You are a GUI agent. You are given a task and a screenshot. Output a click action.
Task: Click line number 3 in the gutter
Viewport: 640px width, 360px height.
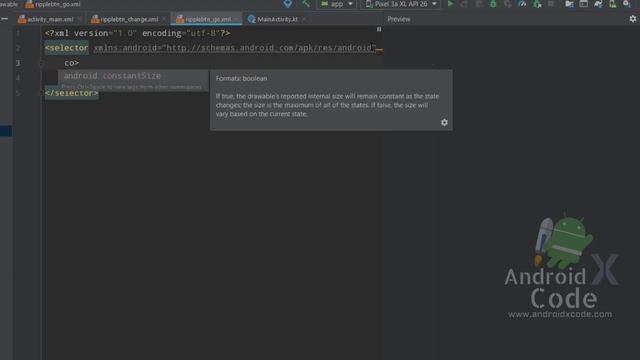[18, 63]
